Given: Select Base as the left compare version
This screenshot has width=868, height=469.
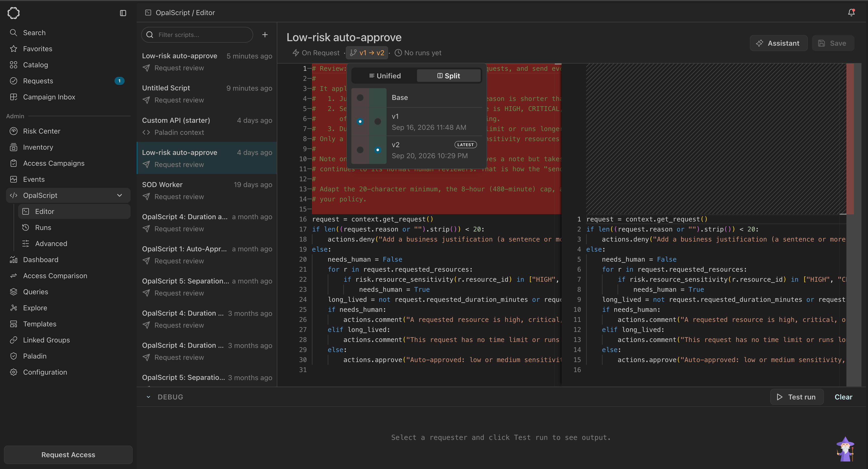Looking at the screenshot, I should (x=360, y=98).
